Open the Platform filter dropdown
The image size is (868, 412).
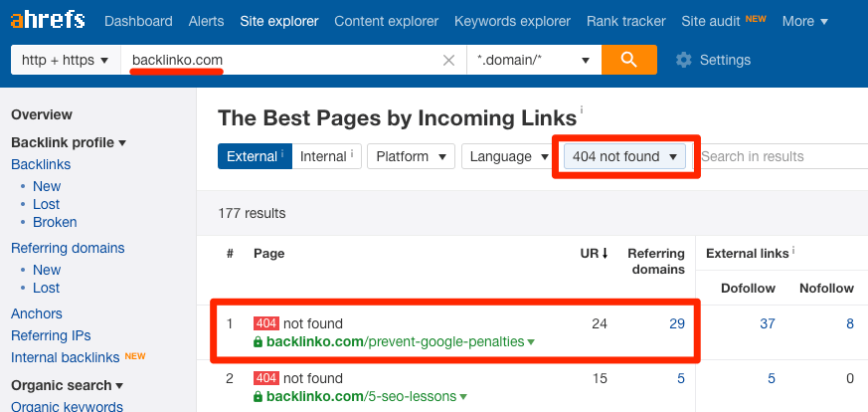tap(411, 156)
